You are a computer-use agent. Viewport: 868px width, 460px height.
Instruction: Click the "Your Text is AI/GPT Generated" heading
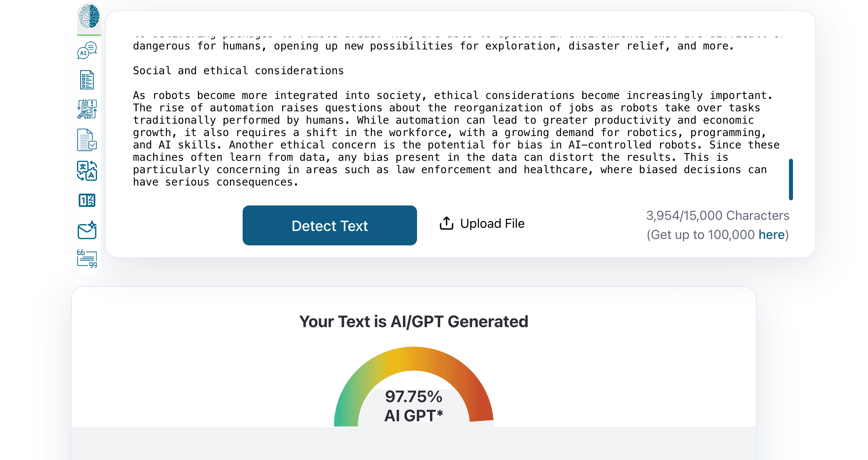coord(414,322)
